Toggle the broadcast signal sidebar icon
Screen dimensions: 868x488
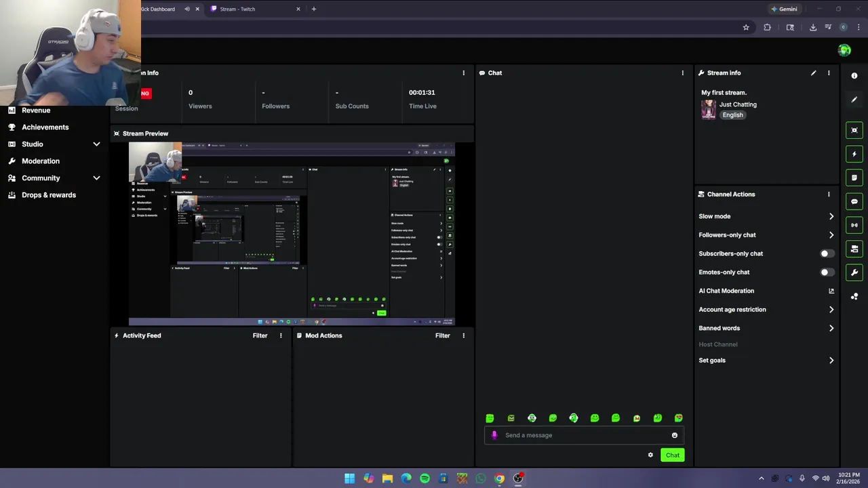click(x=854, y=225)
